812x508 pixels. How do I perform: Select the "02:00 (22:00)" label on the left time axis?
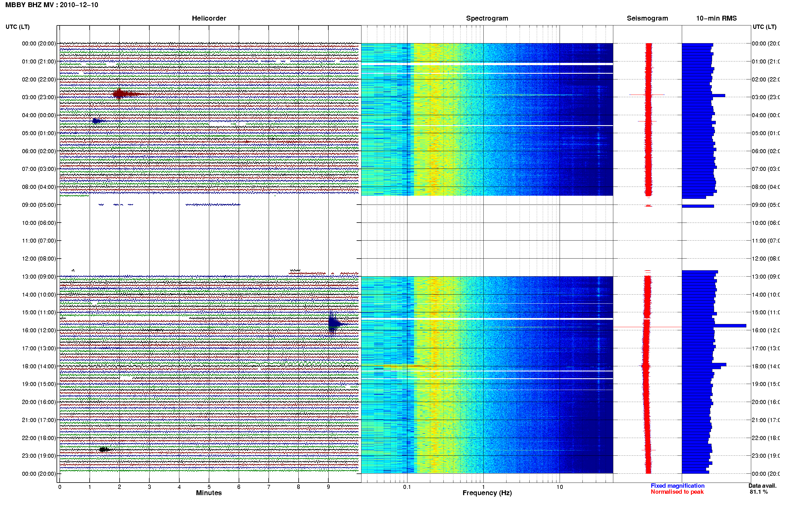click(x=39, y=79)
